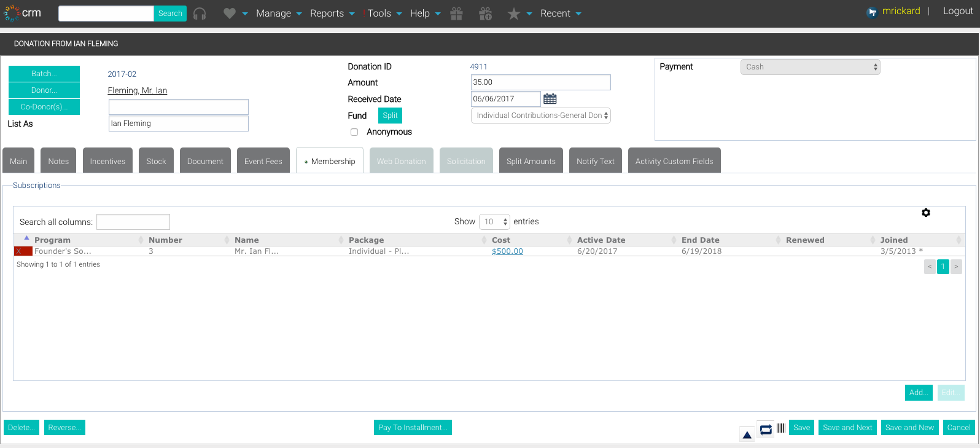Open the star bookmarks icon
The height and width of the screenshot is (448, 980).
pyautogui.click(x=514, y=14)
